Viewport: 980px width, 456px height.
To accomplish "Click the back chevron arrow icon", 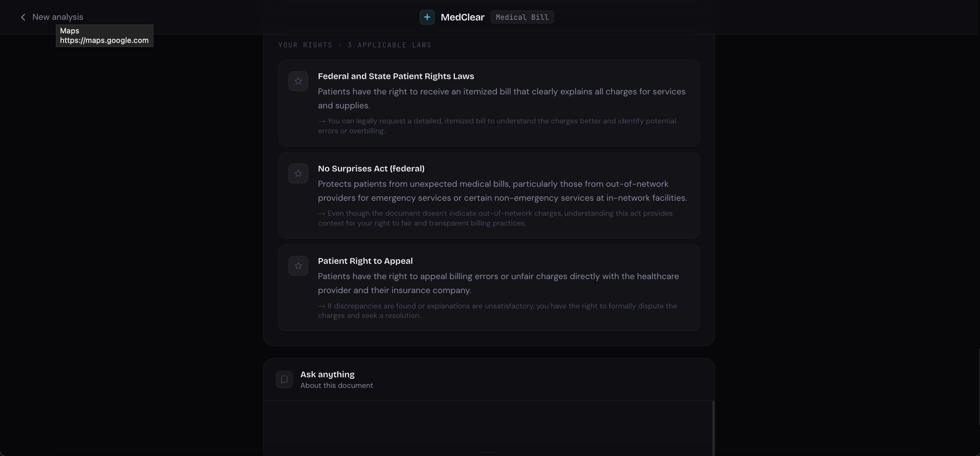I will tap(23, 17).
